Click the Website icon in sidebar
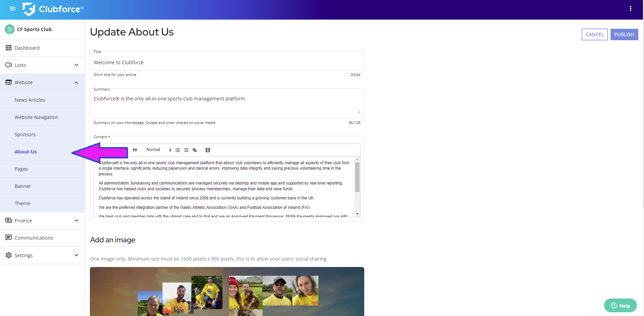The height and width of the screenshot is (316, 644). pos(8,82)
